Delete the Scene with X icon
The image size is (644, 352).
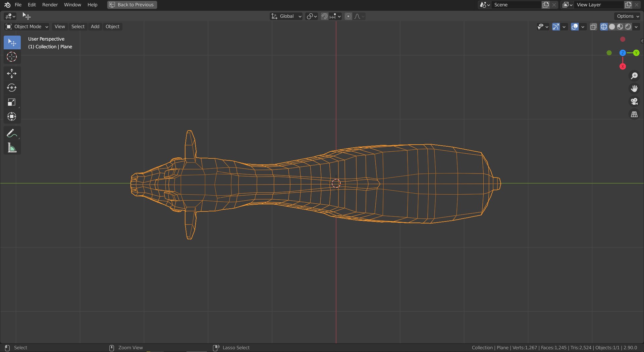point(554,5)
